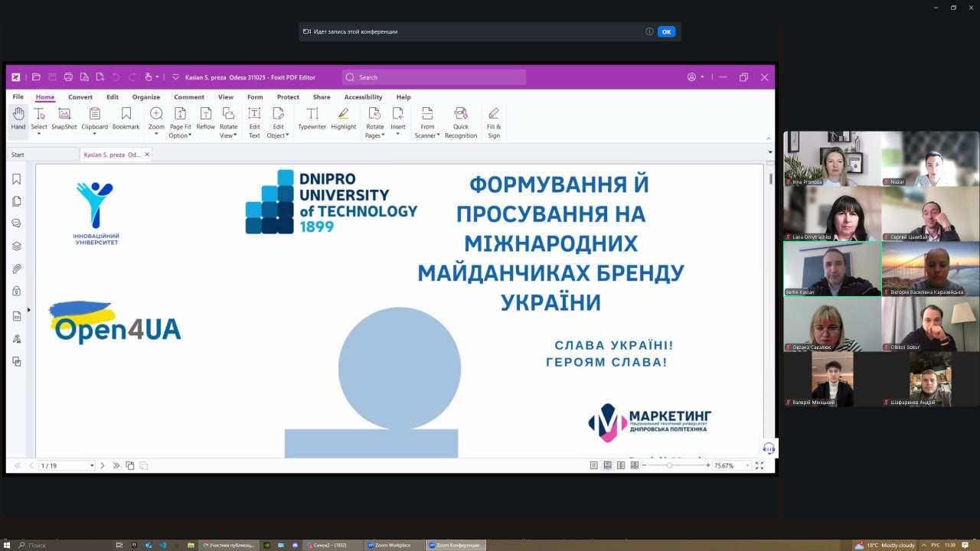Toggle facing pages view mode
The height and width of the screenshot is (551, 980).
621,465
